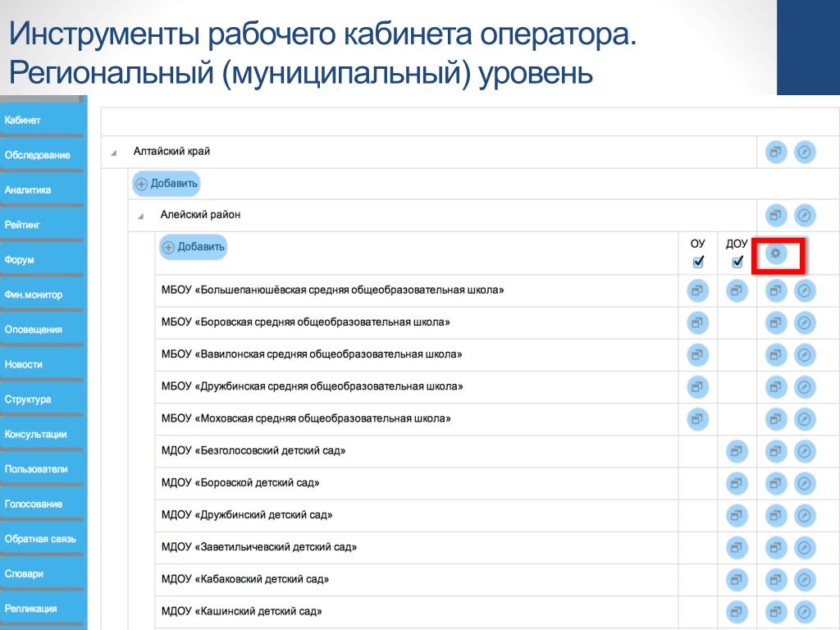Select МДОУ «Дружбинский детский сад» text
The image size is (840, 630).
pos(247,515)
